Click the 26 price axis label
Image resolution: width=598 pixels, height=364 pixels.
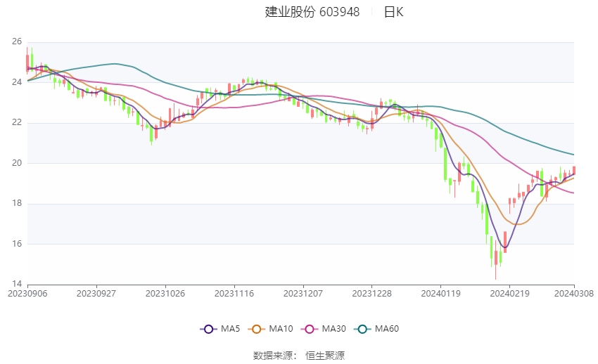tap(17, 42)
